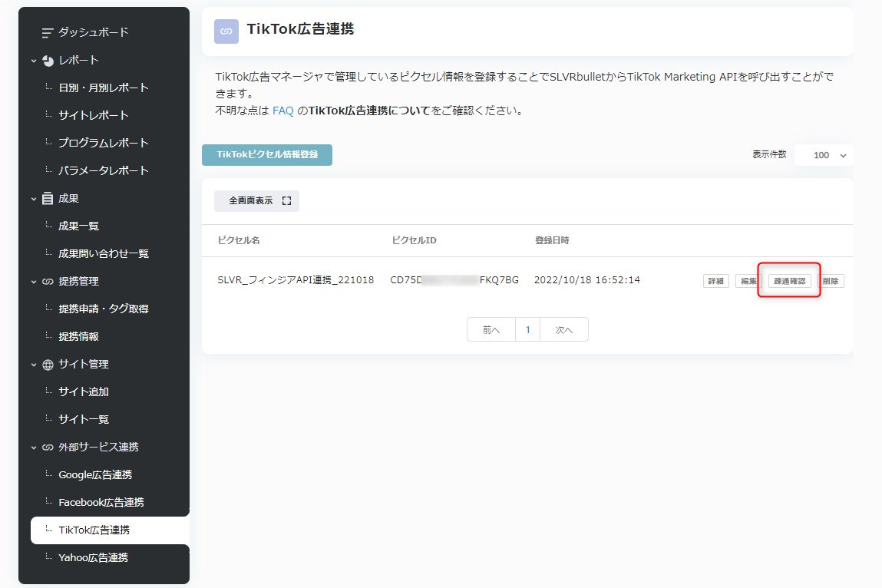Screen dimensions: 882x588
Task: Delete the pixel with 削除 button
Action: point(831,281)
